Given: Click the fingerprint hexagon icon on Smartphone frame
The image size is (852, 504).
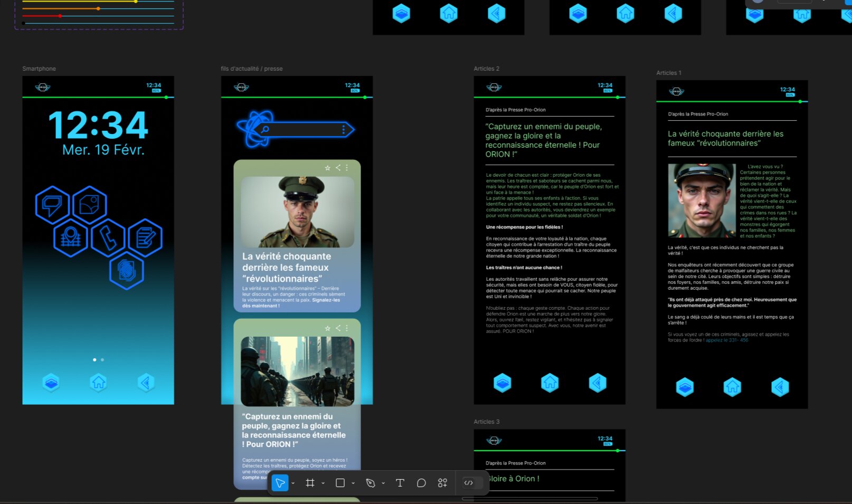Looking at the screenshot, I should click(127, 270).
